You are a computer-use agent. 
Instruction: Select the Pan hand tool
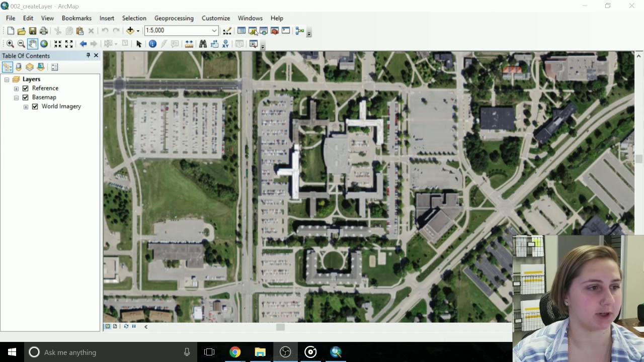point(32,44)
